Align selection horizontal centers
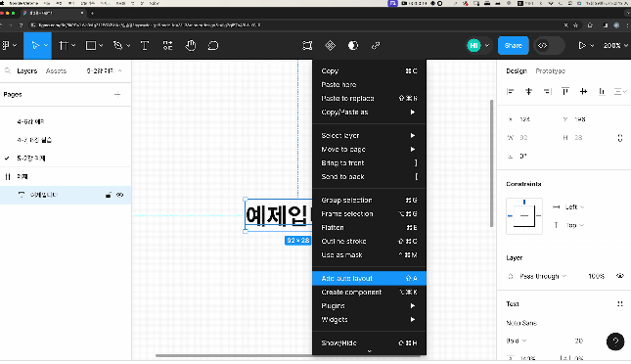 (x=529, y=91)
